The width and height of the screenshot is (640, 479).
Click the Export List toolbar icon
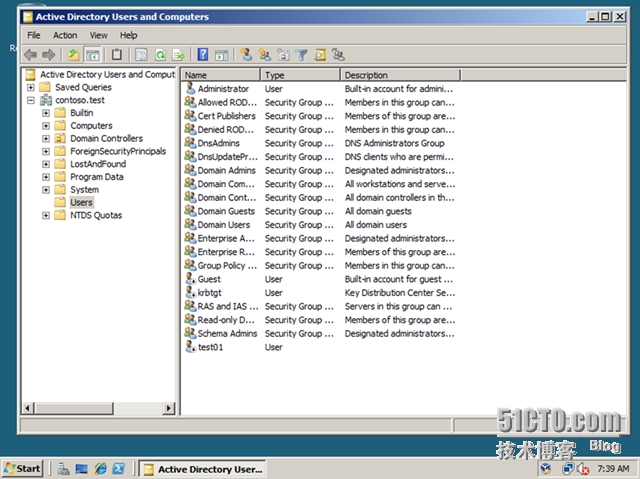178,55
